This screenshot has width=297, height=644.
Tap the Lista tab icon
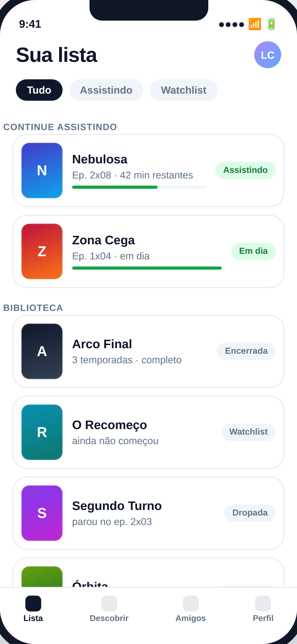tap(33, 603)
